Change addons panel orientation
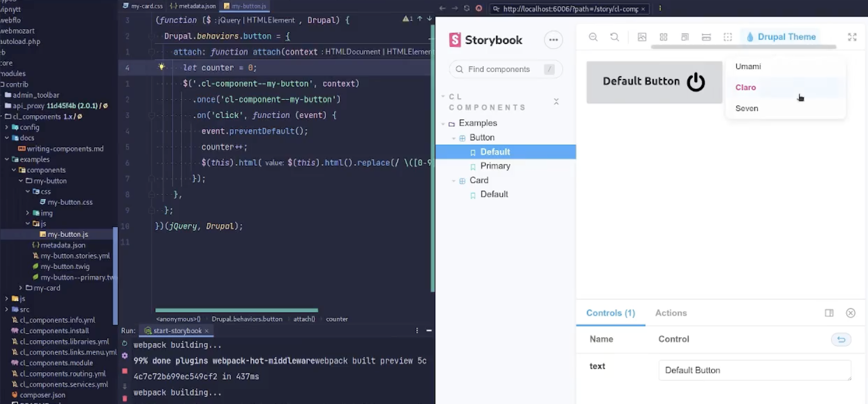This screenshot has width=868, height=404. (829, 313)
